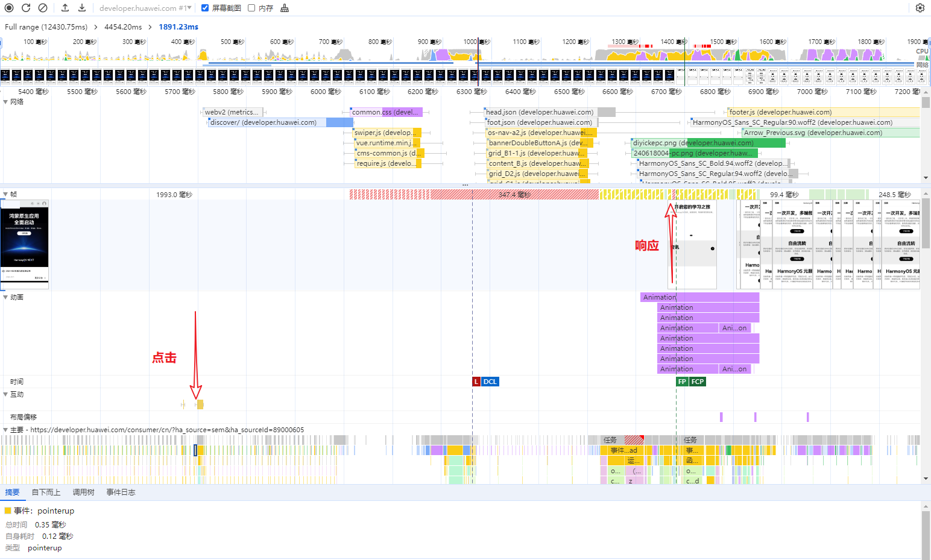Click the download profile icon

coord(82,8)
